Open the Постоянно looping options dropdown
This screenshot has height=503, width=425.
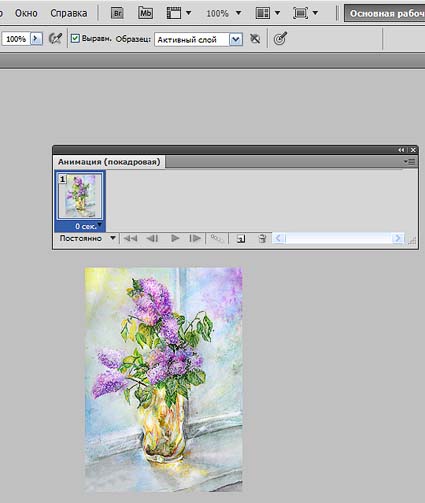coord(88,238)
